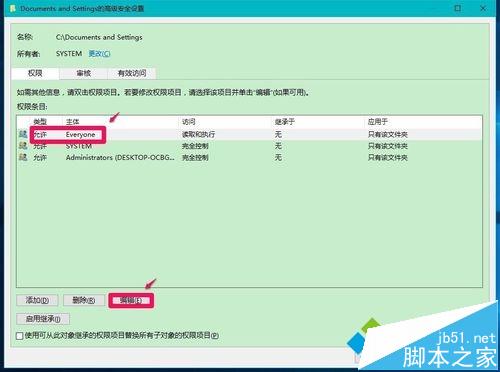Viewport: 500px width, 372px height.
Task: Click 读取和执行 in the Everyone row
Action: coord(198,135)
